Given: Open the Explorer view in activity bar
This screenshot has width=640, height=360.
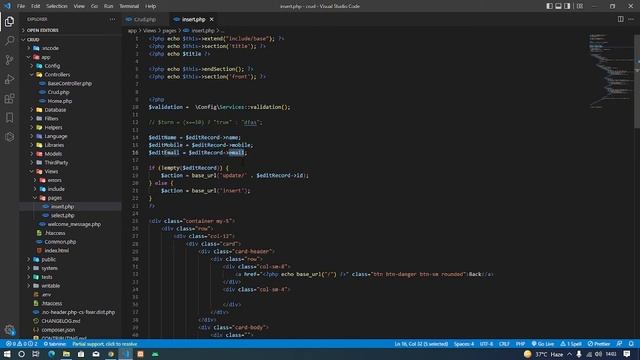Looking at the screenshot, I should pyautogui.click(x=9, y=21).
